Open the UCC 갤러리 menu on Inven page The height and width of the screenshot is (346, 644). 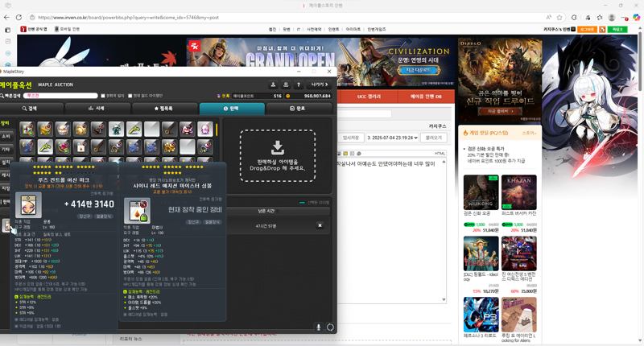tap(369, 97)
